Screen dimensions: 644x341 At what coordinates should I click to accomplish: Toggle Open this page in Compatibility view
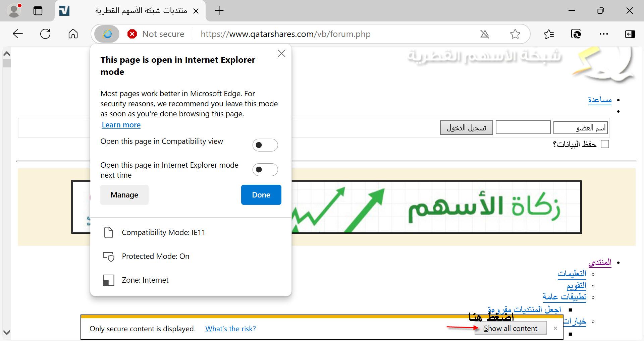[265, 145]
